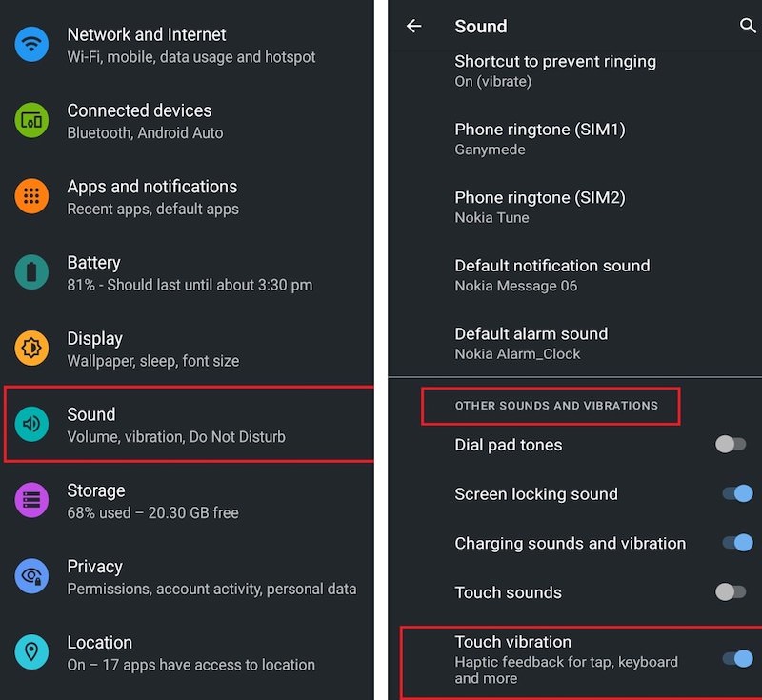This screenshot has height=700, width=762.
Task: Choose the Default alarm sound entry
Action: pos(575,344)
